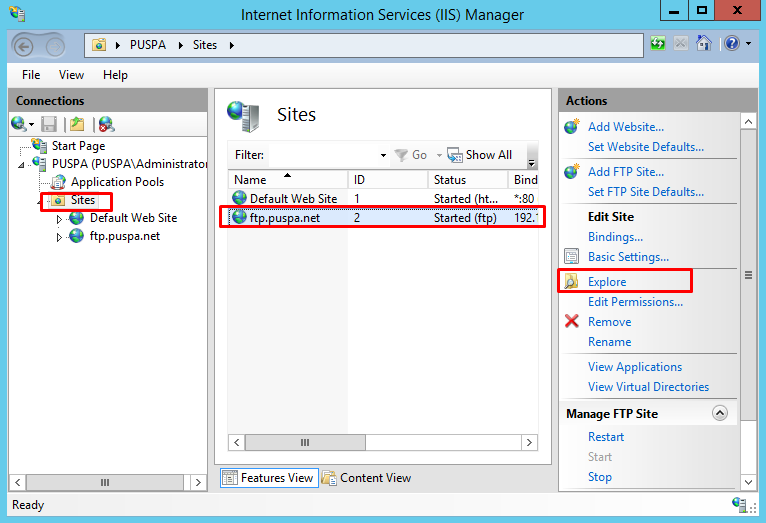Open filter toolbar overflow options arrow
Viewport: 766px width, 523px height.
[532, 163]
